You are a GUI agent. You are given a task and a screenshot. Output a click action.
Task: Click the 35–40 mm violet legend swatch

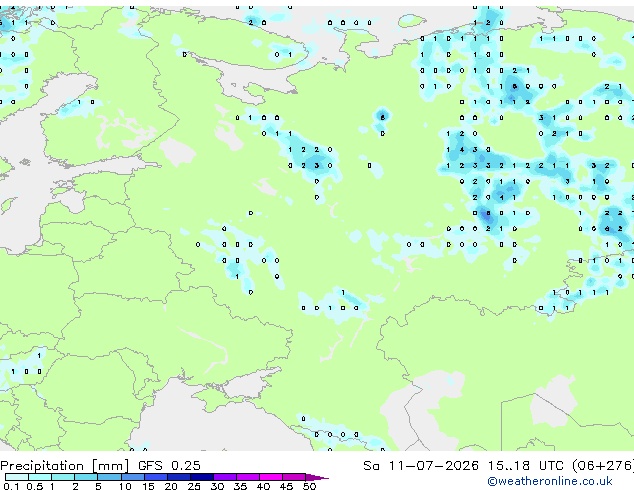(x=248, y=477)
